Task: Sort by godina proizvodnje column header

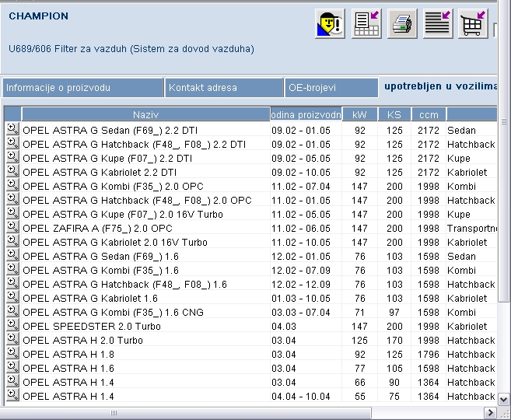Action: point(306,114)
